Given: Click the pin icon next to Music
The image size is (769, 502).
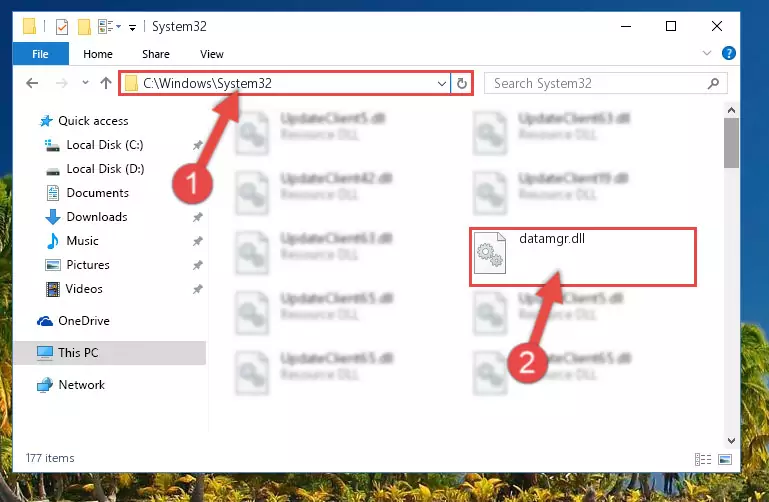Looking at the screenshot, I should pos(197,241).
